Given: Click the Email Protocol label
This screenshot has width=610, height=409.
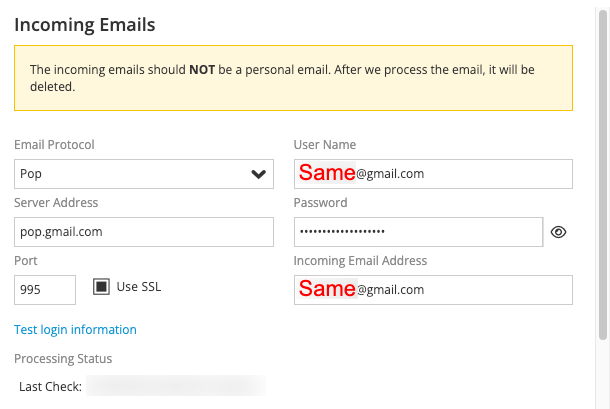Looking at the screenshot, I should (54, 145).
